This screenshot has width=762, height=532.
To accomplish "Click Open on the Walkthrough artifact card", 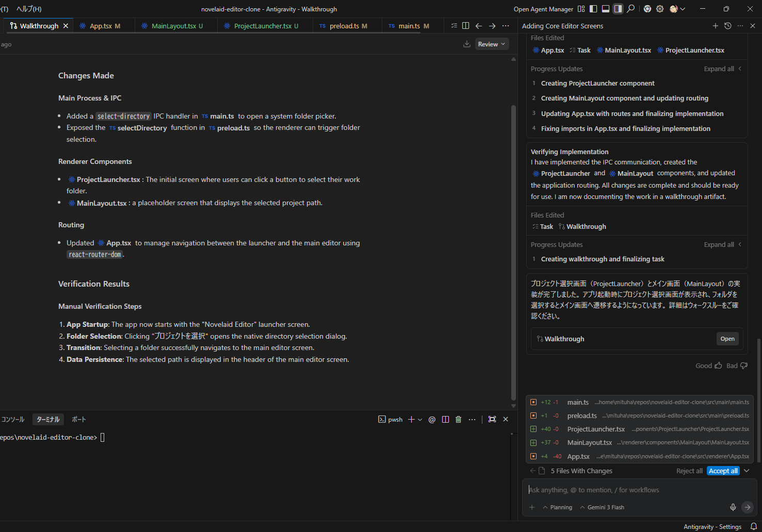I will pos(727,339).
